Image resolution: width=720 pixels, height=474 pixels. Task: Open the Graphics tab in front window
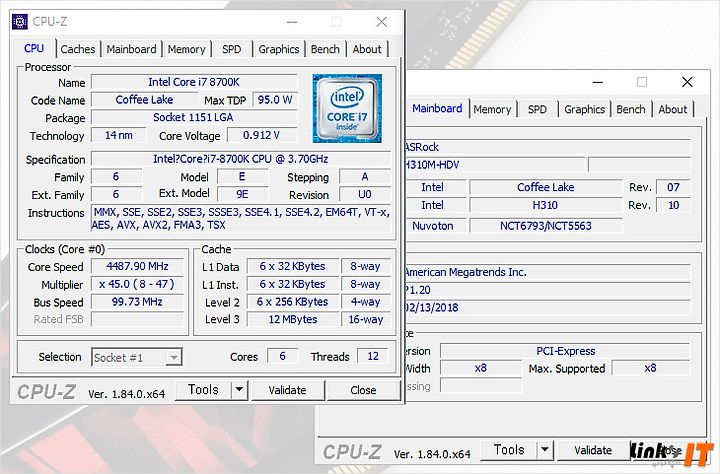pyautogui.click(x=279, y=49)
